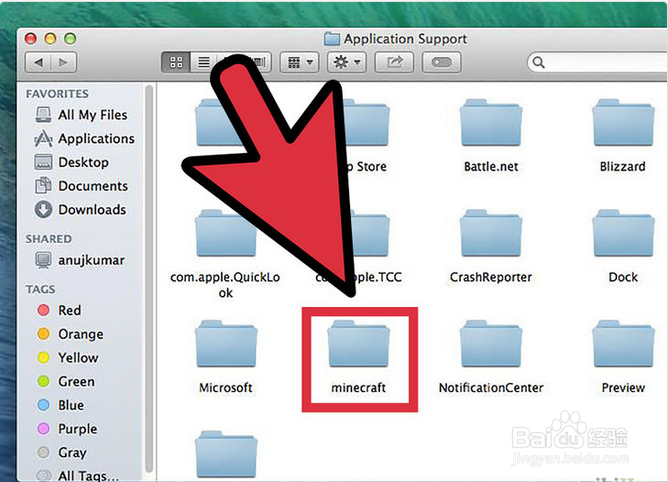This screenshot has width=668, height=482.
Task: Go back with the left arrow button
Action: [x=39, y=63]
